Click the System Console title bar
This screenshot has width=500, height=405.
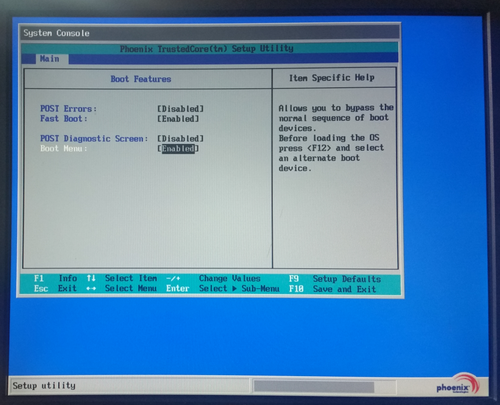click(x=210, y=33)
